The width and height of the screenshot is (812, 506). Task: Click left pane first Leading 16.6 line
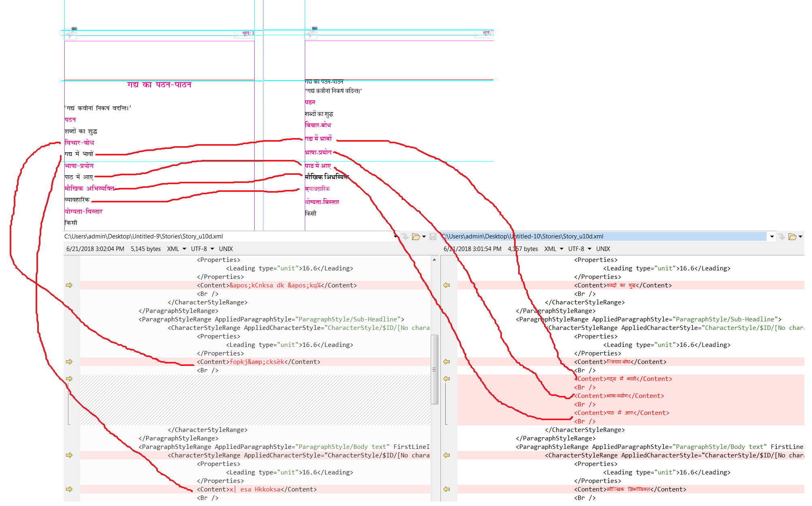(289, 268)
